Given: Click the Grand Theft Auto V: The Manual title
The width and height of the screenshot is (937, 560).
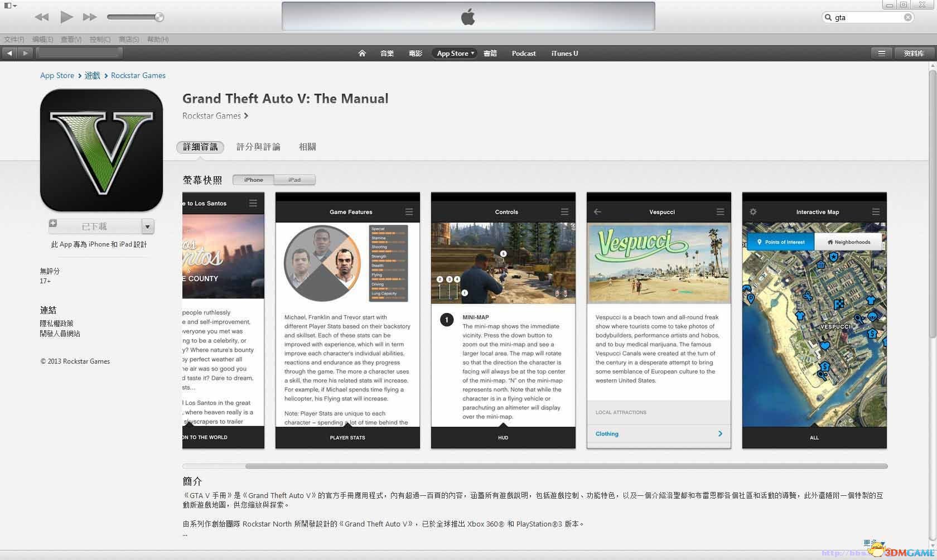Looking at the screenshot, I should click(285, 98).
